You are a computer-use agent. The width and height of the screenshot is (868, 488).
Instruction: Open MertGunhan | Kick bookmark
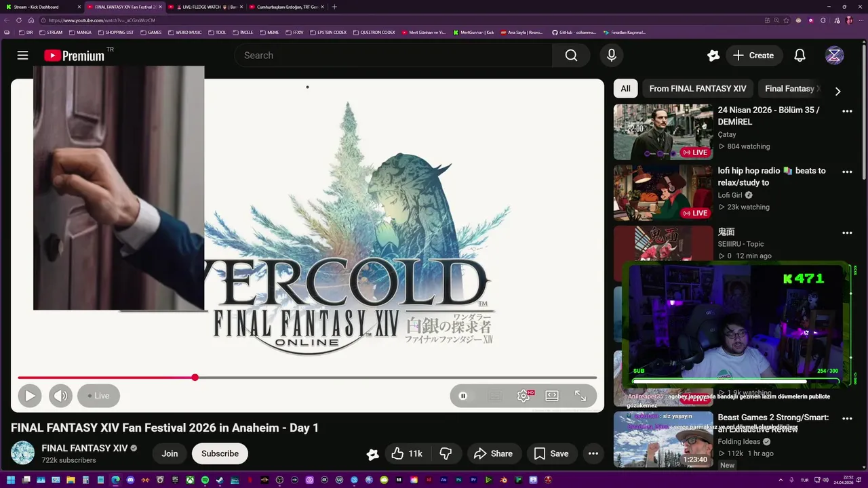click(474, 32)
